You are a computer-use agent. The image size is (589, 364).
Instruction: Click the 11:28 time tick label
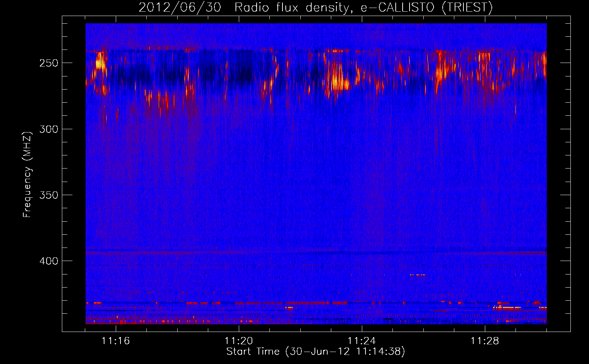tap(485, 341)
